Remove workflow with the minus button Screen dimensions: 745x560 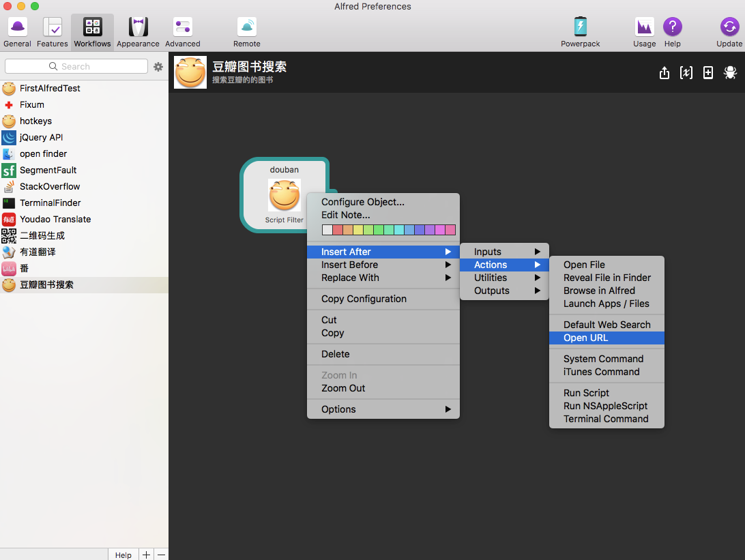click(161, 555)
